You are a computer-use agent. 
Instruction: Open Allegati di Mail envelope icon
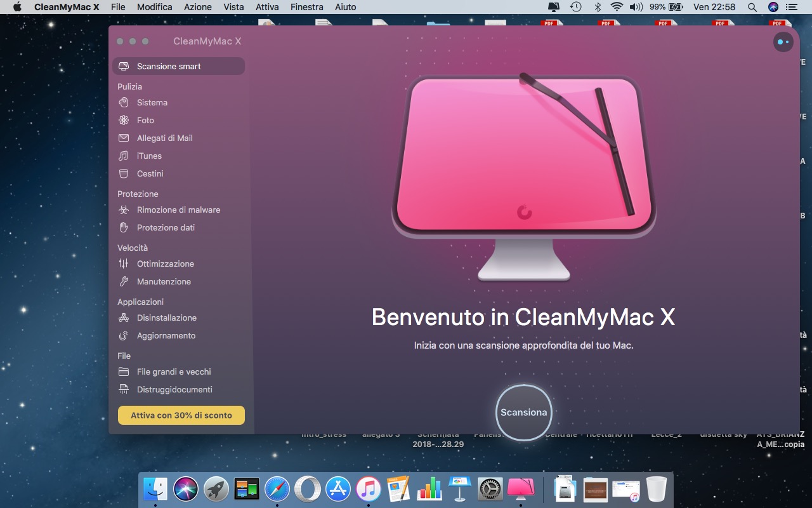124,138
